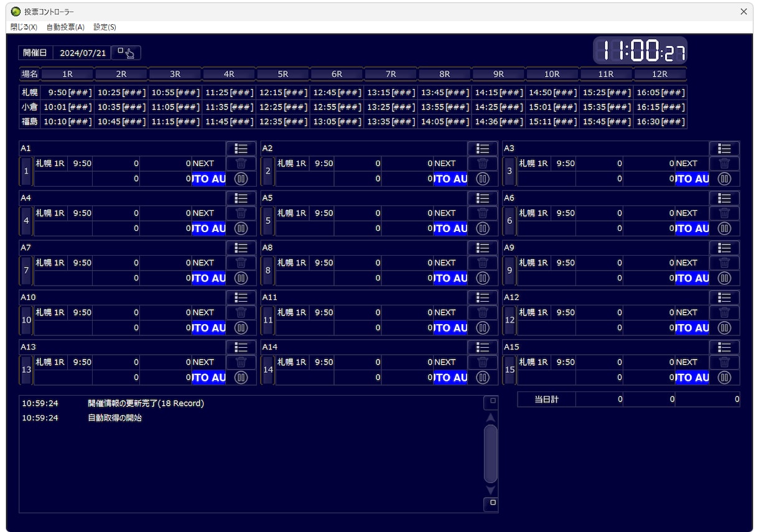Click the trash icon in panel A9
This screenshot has width=759, height=532.
(724, 263)
